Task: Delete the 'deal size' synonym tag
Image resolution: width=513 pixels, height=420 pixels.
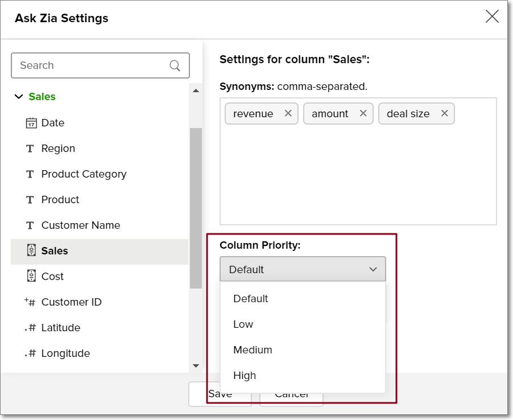Action: (444, 113)
